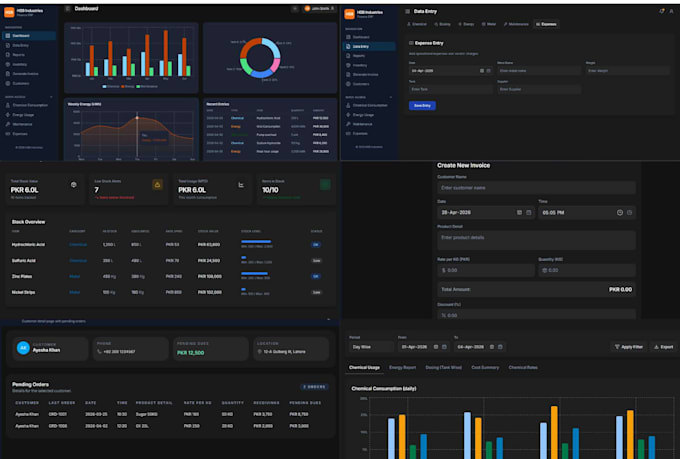Click the Low Stock Alerts warning icon

[x=157, y=185]
